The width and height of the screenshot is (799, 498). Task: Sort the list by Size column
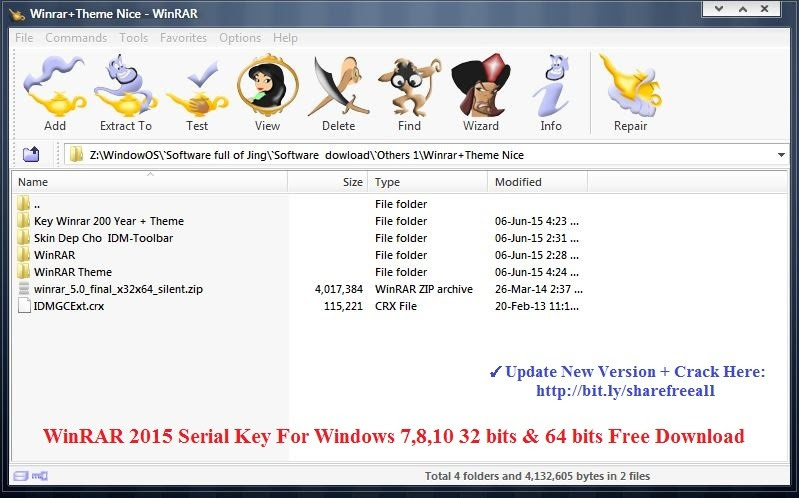pyautogui.click(x=328, y=182)
